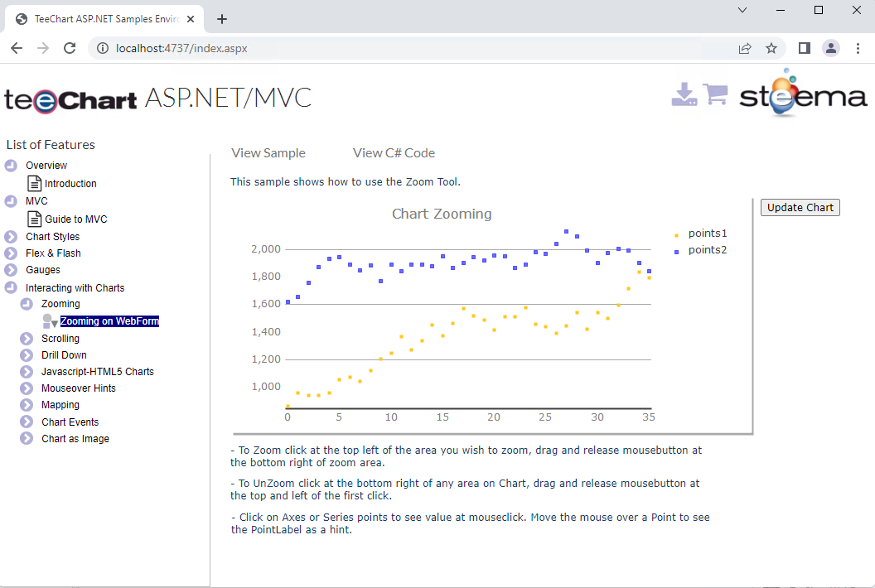Viewport: 875px width, 588px height.
Task: Open the shopping cart icon
Action: click(715, 94)
